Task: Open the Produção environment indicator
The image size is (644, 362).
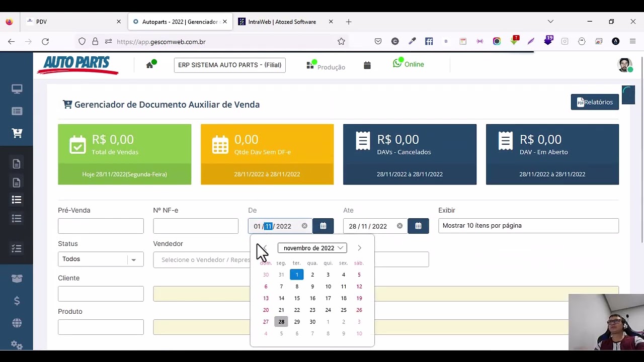Action: click(x=326, y=66)
